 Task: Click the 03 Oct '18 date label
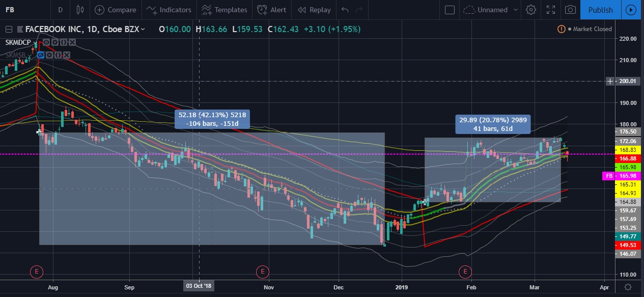point(198,286)
